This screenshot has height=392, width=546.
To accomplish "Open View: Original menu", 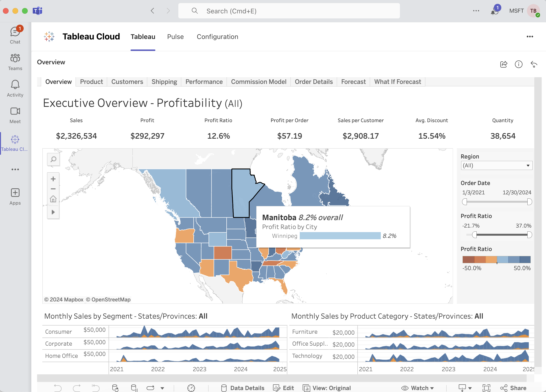I will coord(327,388).
